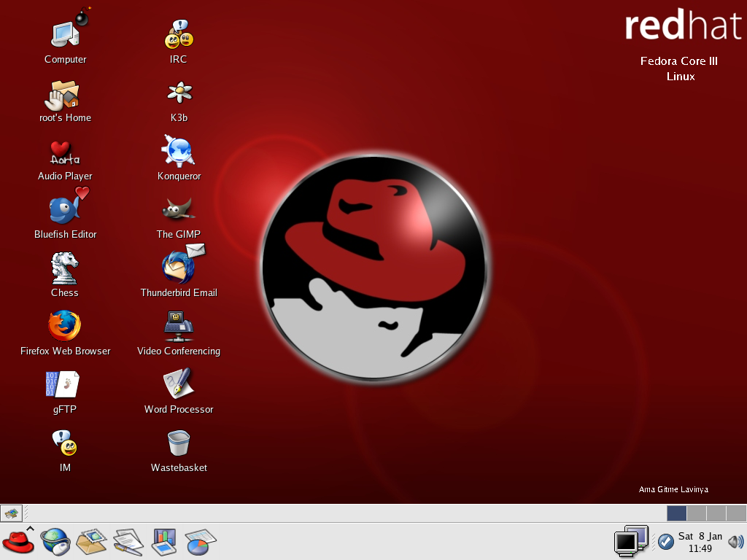Switch to the first workspace
Image resolution: width=747 pixels, height=560 pixels.
(x=676, y=513)
